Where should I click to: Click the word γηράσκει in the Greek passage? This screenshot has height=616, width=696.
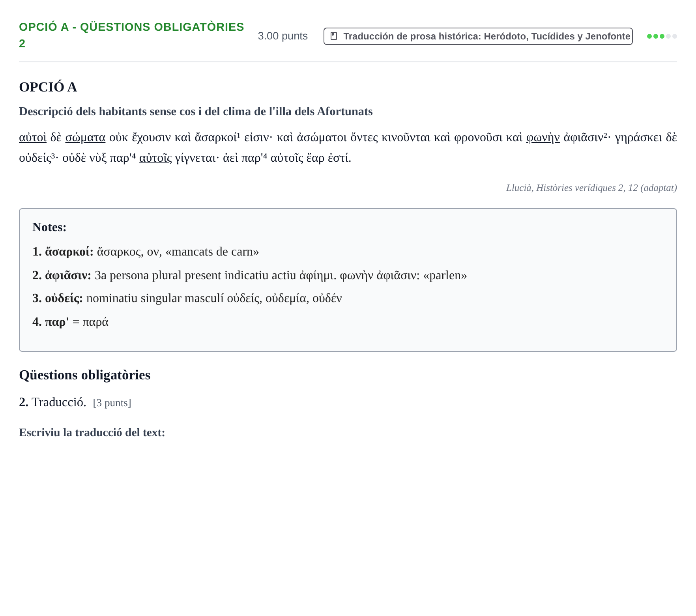click(639, 138)
